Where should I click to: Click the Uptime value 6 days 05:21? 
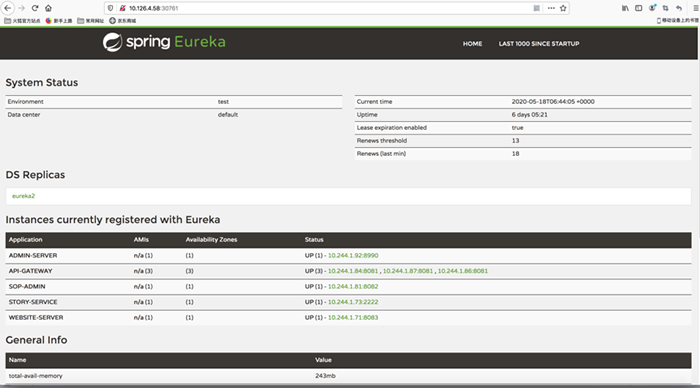529,115
